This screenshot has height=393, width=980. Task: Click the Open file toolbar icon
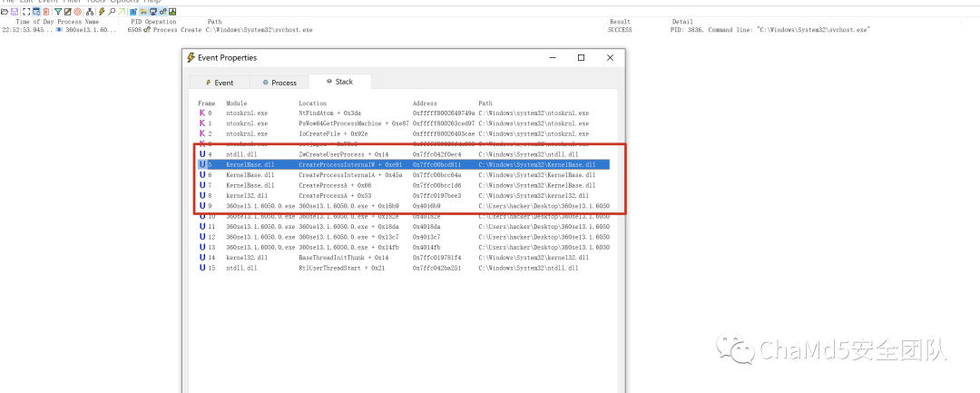(5, 12)
